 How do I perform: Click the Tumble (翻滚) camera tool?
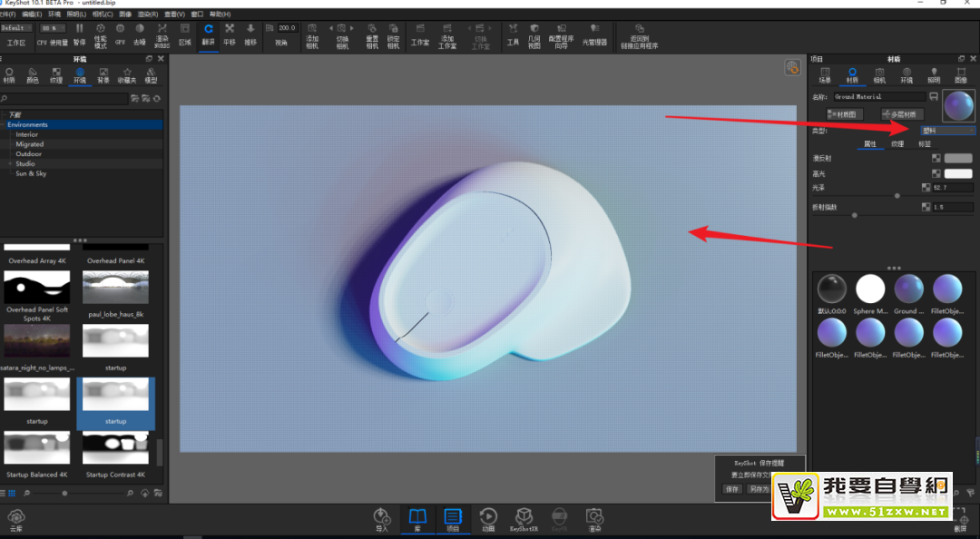click(x=208, y=34)
